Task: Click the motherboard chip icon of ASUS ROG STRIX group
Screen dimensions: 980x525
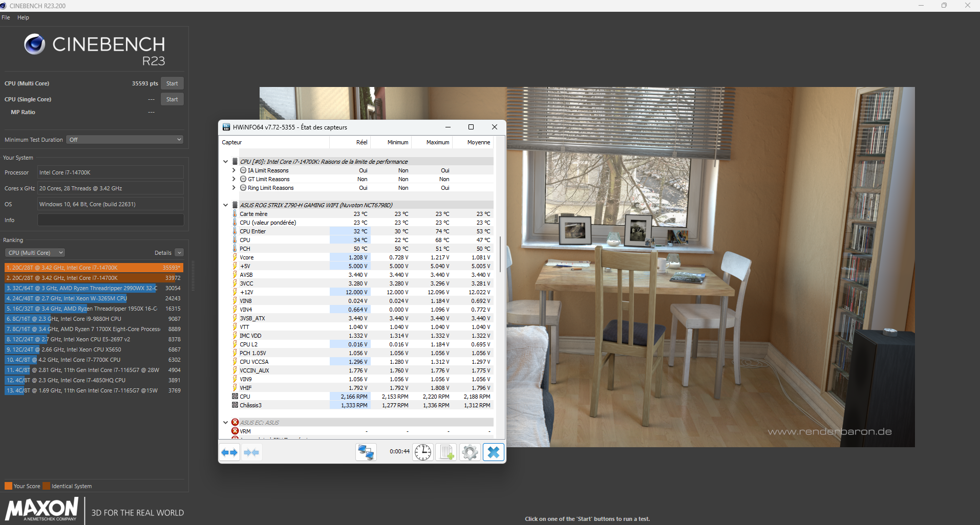Action: click(x=235, y=205)
